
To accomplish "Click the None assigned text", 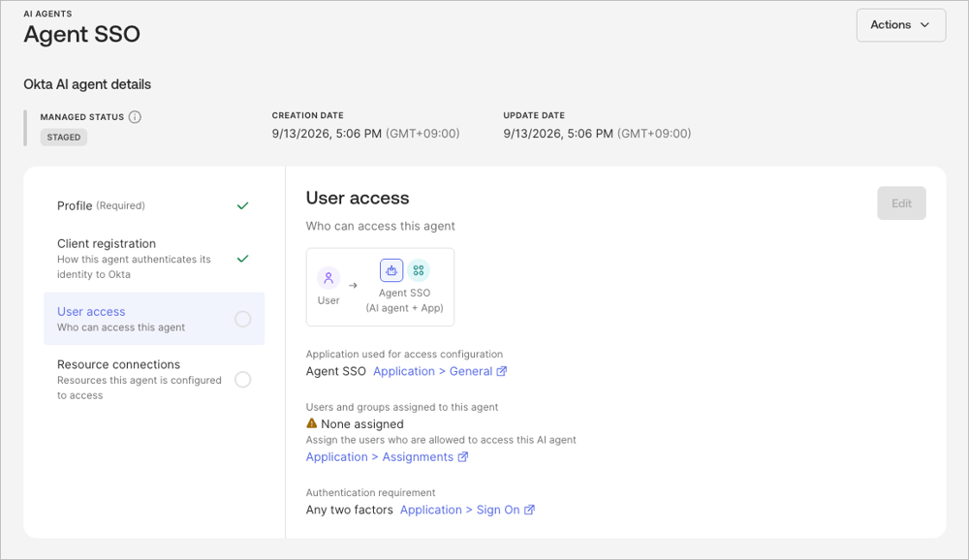I will pyautogui.click(x=362, y=424).
